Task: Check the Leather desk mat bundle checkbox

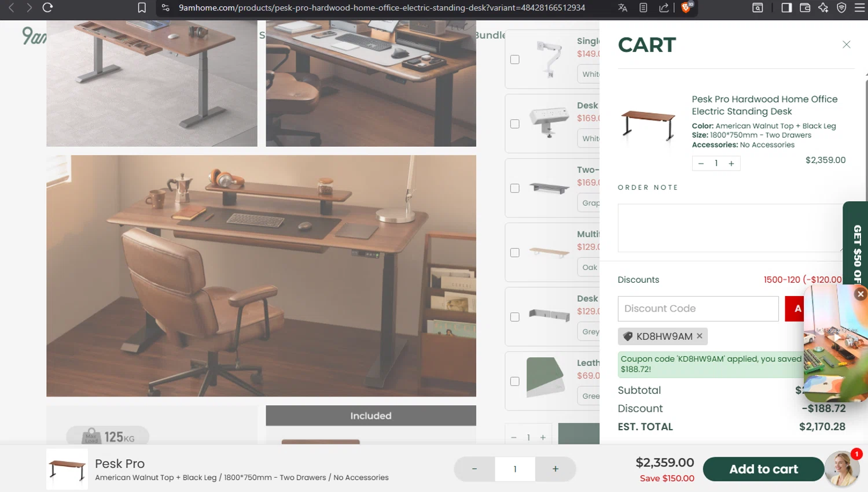Action: pos(515,381)
